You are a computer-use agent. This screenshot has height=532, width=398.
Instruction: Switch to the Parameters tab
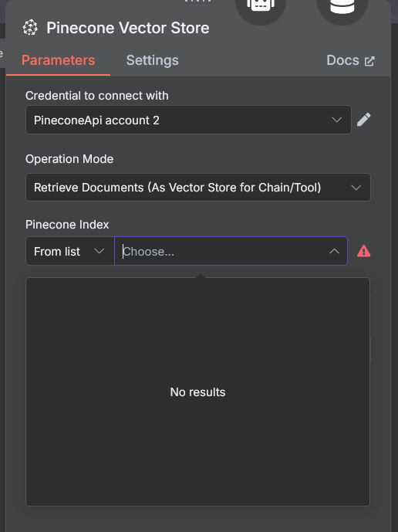pyautogui.click(x=58, y=60)
